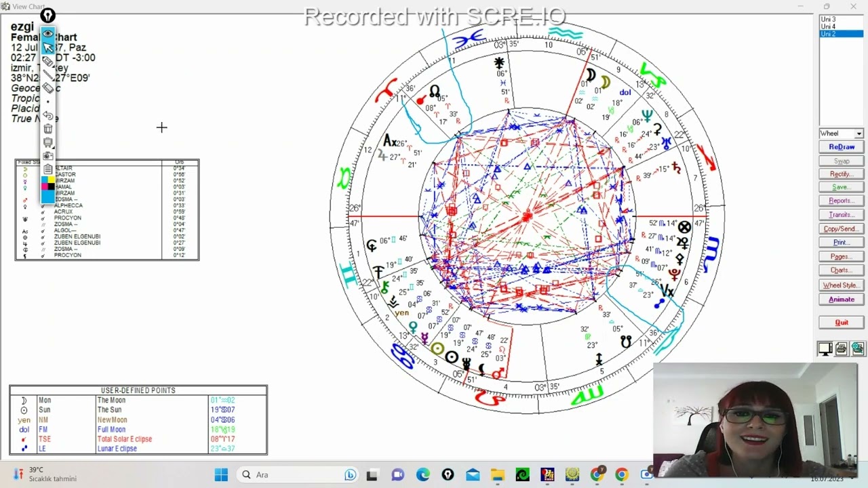This screenshot has width=868, height=488.
Task: Open Microsoft Edge from taskbar
Action: [422, 475]
